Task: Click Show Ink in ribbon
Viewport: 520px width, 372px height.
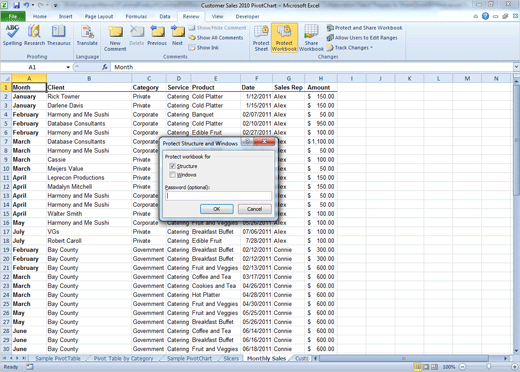Action: [x=204, y=48]
